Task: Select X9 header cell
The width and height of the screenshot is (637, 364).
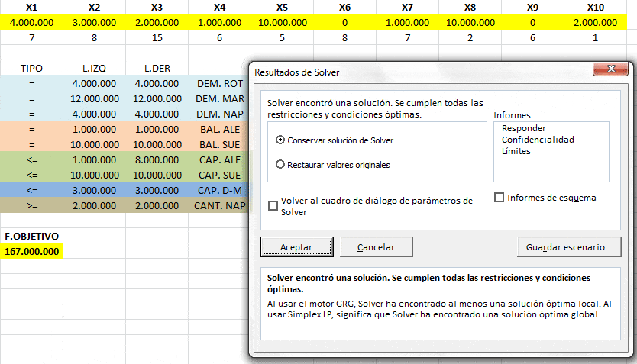Action: click(x=532, y=8)
